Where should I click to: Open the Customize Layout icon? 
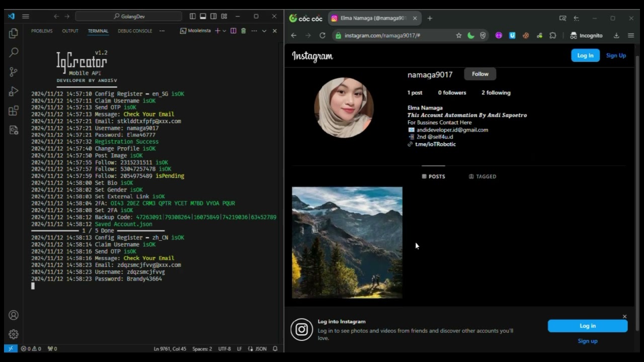click(x=224, y=16)
